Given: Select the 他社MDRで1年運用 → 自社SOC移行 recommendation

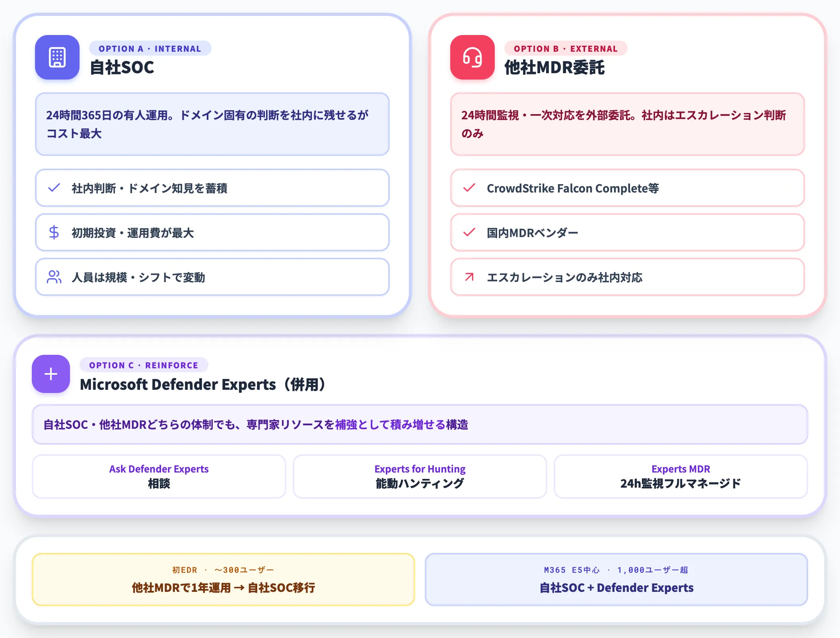Looking at the screenshot, I should coord(224,580).
